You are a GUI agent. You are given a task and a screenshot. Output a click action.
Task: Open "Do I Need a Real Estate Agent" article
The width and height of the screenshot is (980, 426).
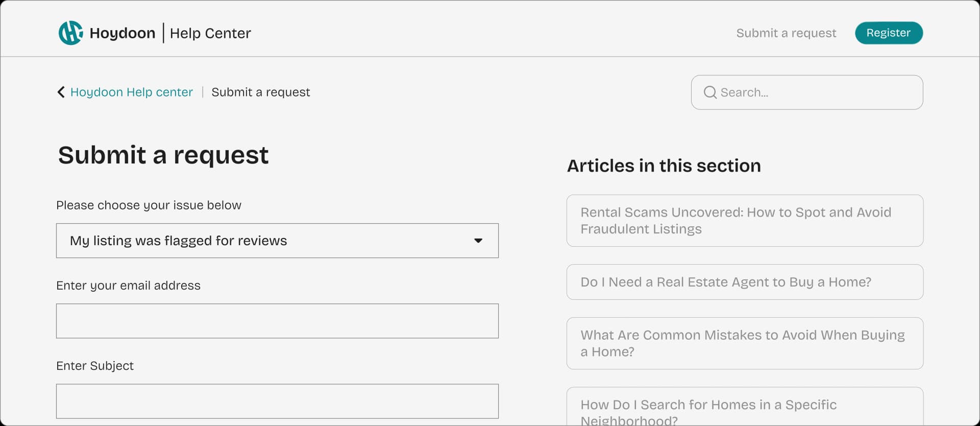click(x=744, y=282)
